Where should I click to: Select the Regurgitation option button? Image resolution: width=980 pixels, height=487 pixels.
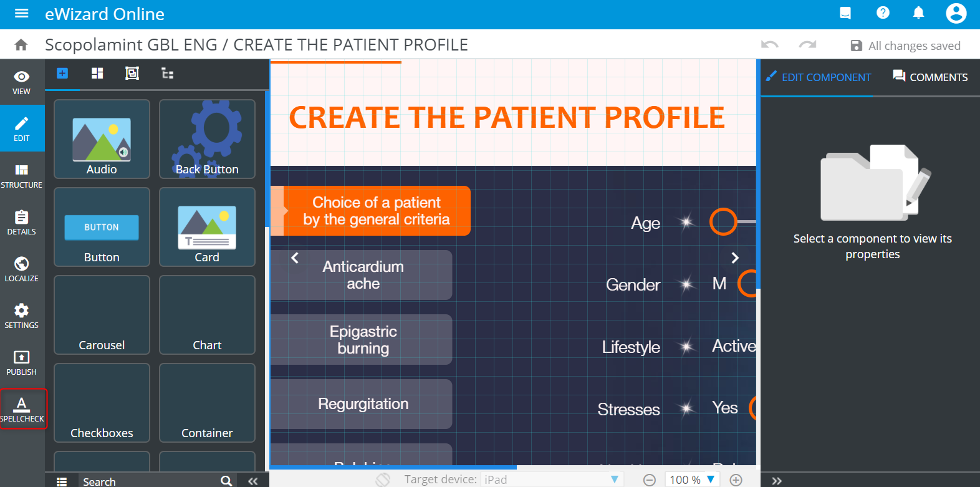coord(363,404)
